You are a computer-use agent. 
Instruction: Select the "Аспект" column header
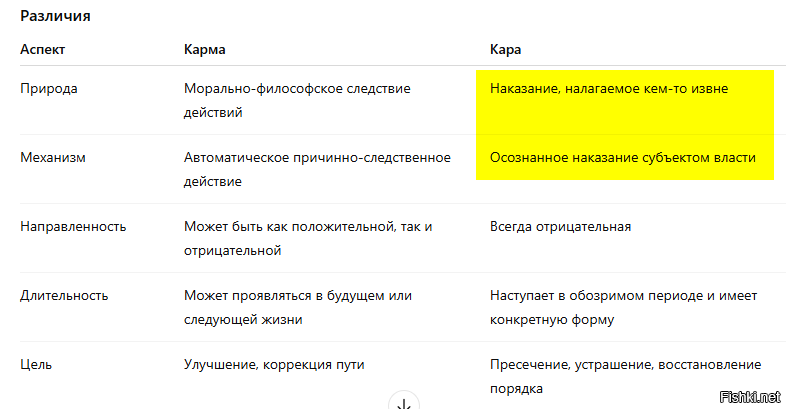(x=44, y=49)
